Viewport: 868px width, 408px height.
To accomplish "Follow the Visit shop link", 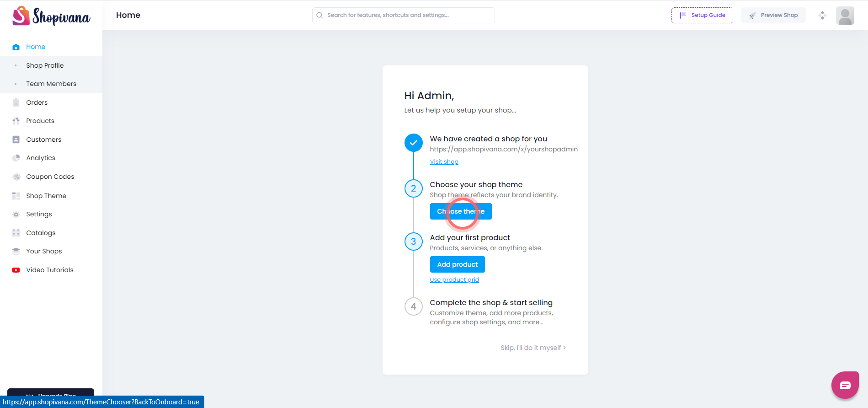I will (x=444, y=161).
